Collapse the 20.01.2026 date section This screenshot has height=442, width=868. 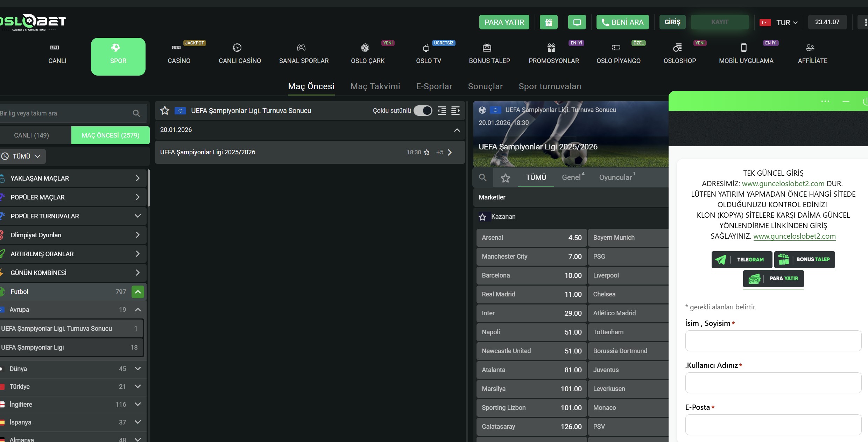point(457,130)
